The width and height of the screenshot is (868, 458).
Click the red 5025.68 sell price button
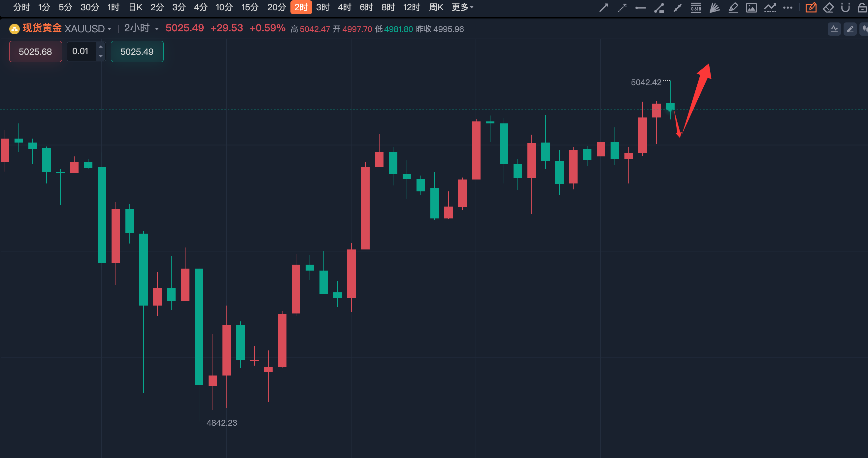[x=35, y=51]
